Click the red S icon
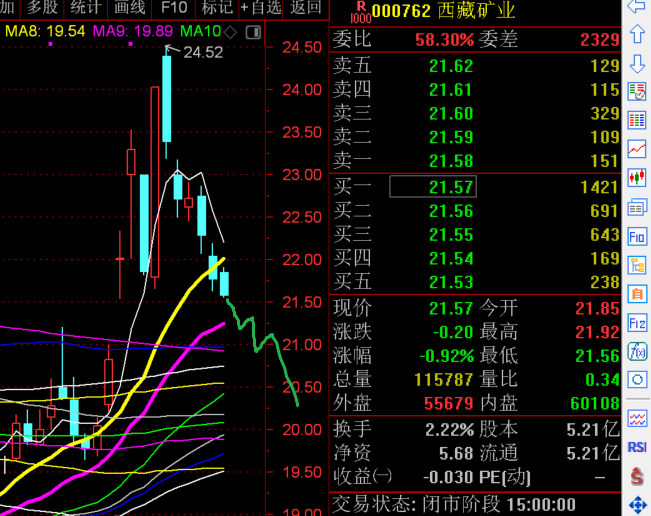Screen dimensions: 651x516 (x=637, y=476)
